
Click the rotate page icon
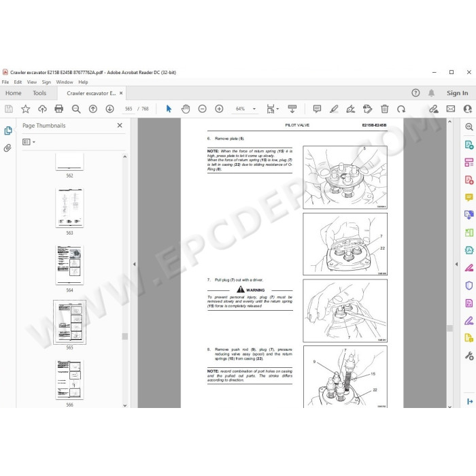pos(401,109)
